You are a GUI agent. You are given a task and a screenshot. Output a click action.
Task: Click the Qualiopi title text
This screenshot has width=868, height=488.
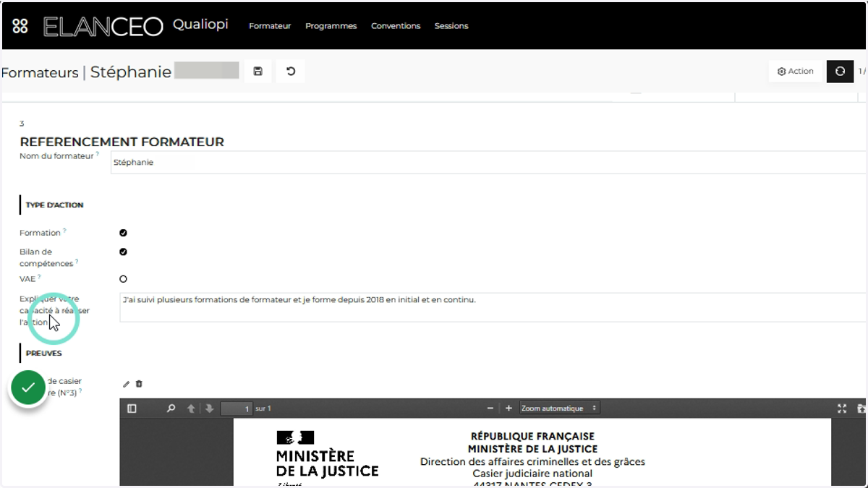pyautogui.click(x=200, y=25)
